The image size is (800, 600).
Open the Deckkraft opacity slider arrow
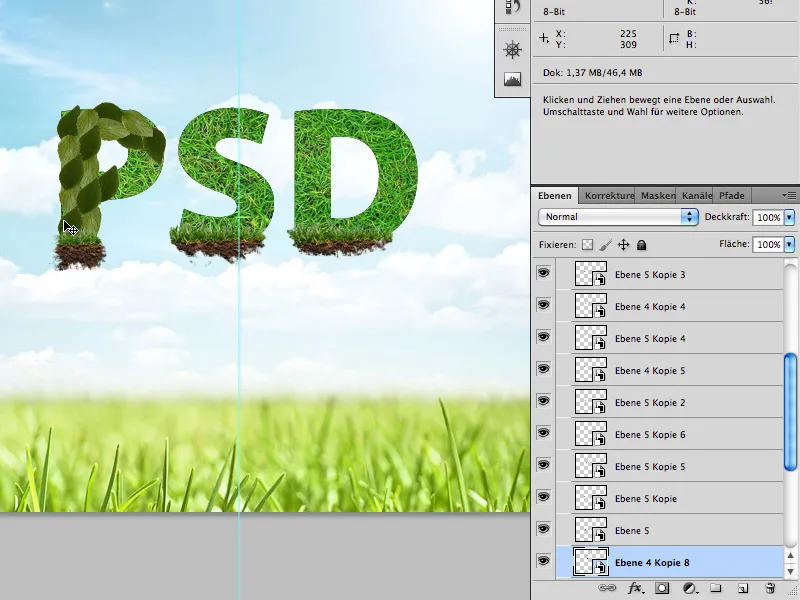tap(789, 217)
